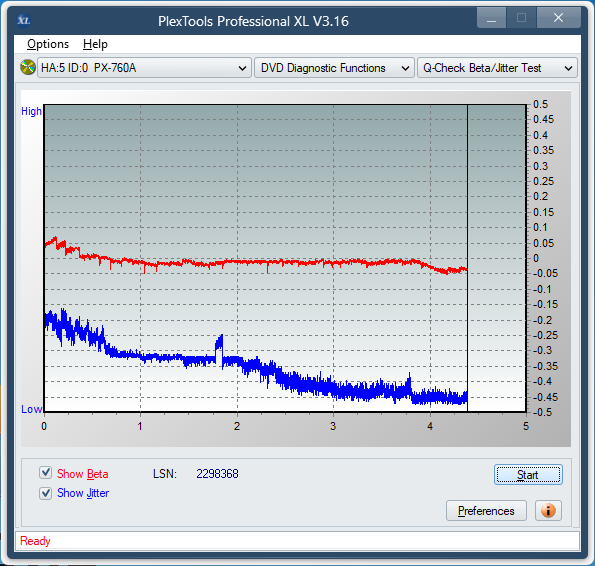Click the disc drive icon beside drive selector

[x=28, y=68]
